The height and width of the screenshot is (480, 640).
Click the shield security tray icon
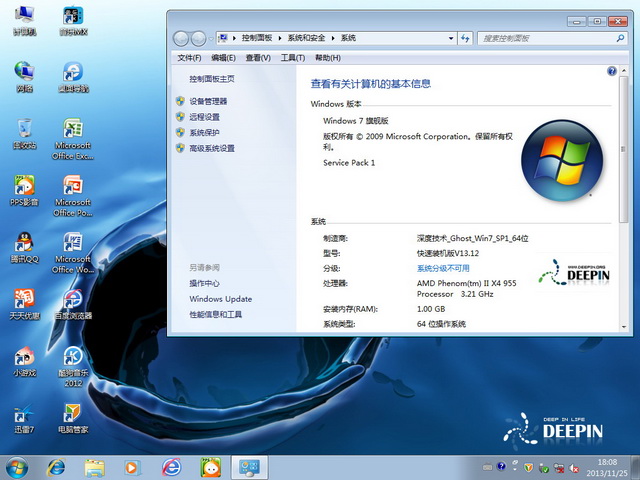528,467
